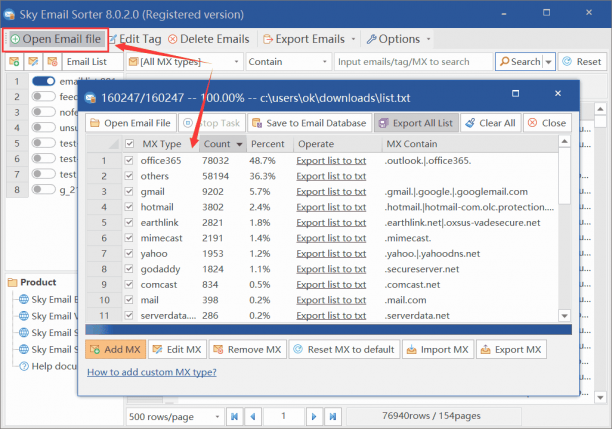This screenshot has width=612, height=429.
Task: Go to last page icon
Action: point(333,417)
